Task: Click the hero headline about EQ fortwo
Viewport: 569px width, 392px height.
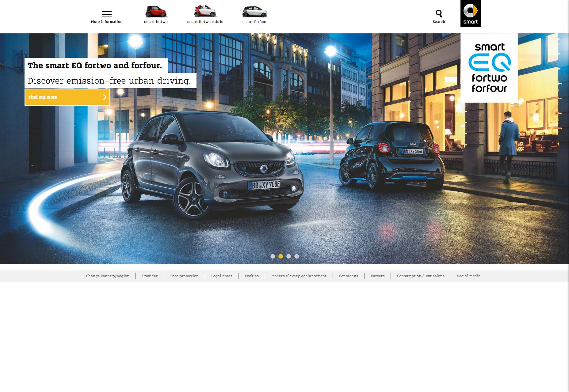Action: 95,65
